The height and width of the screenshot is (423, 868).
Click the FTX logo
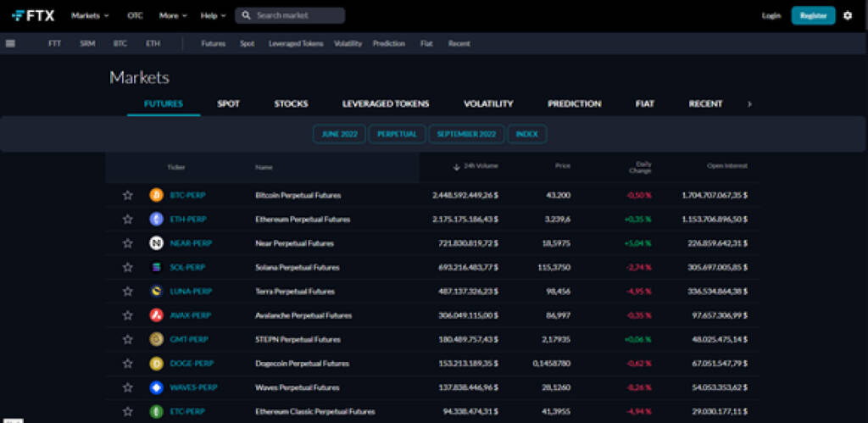pyautogui.click(x=34, y=15)
